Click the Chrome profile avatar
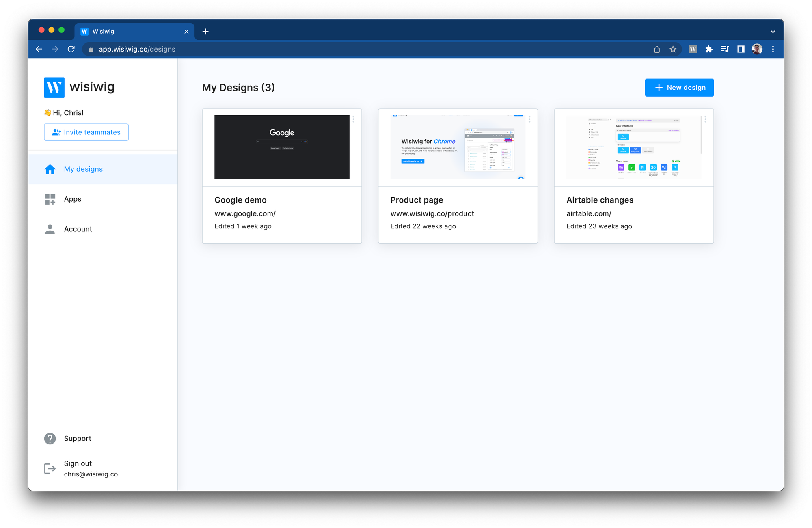 (x=757, y=49)
